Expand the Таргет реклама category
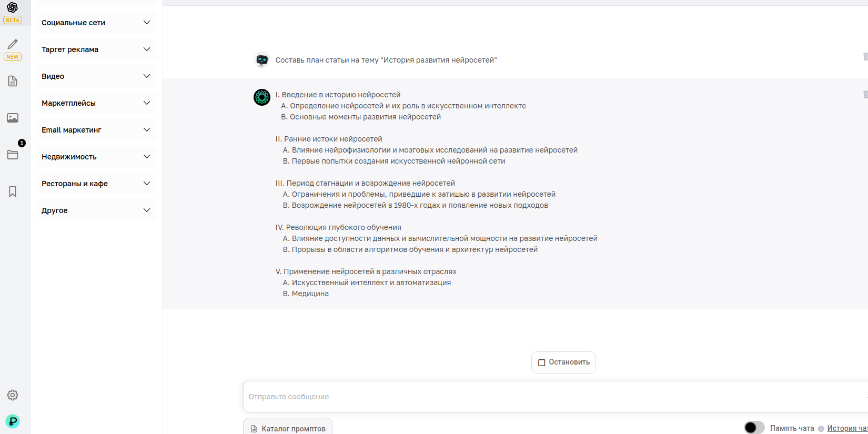 click(x=97, y=49)
